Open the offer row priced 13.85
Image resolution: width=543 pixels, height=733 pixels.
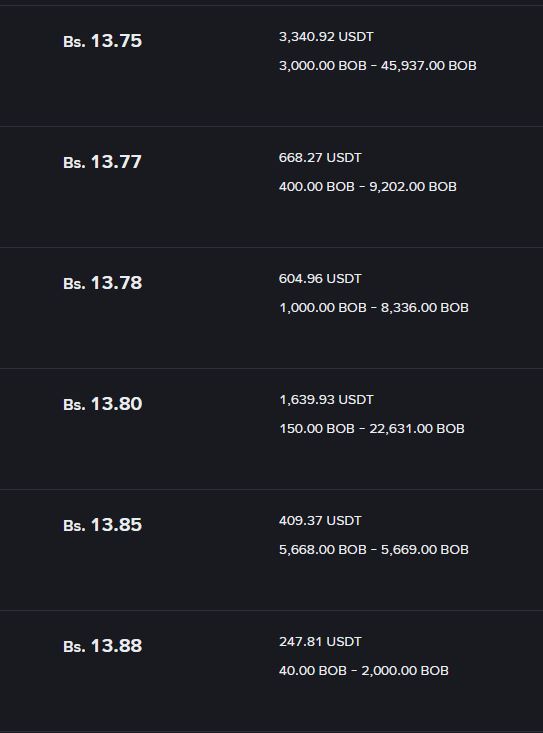click(272, 550)
